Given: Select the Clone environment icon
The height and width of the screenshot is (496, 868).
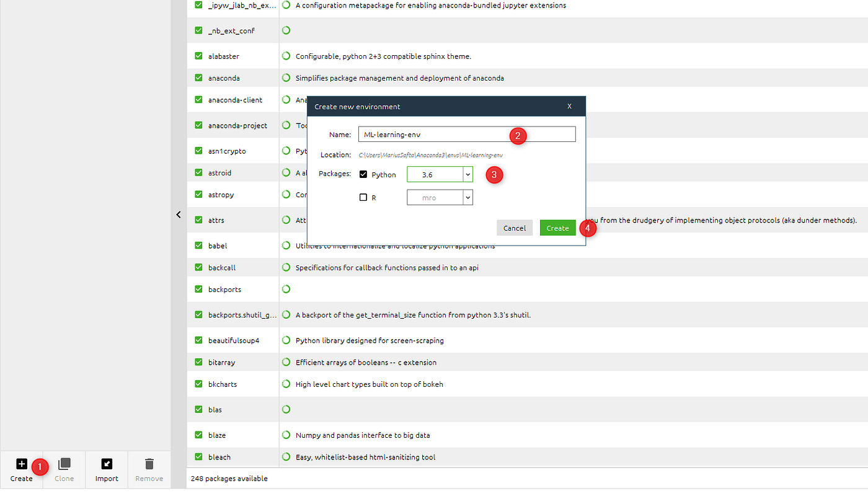Looking at the screenshot, I should point(64,463).
